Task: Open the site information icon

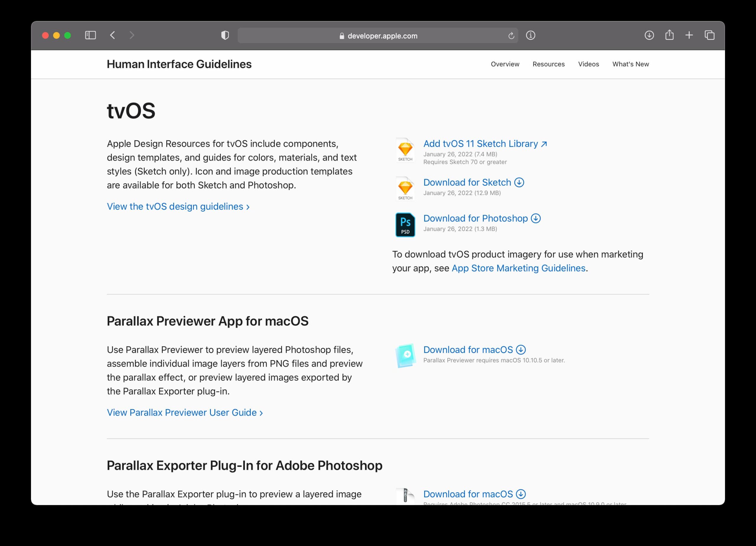Action: pos(530,35)
